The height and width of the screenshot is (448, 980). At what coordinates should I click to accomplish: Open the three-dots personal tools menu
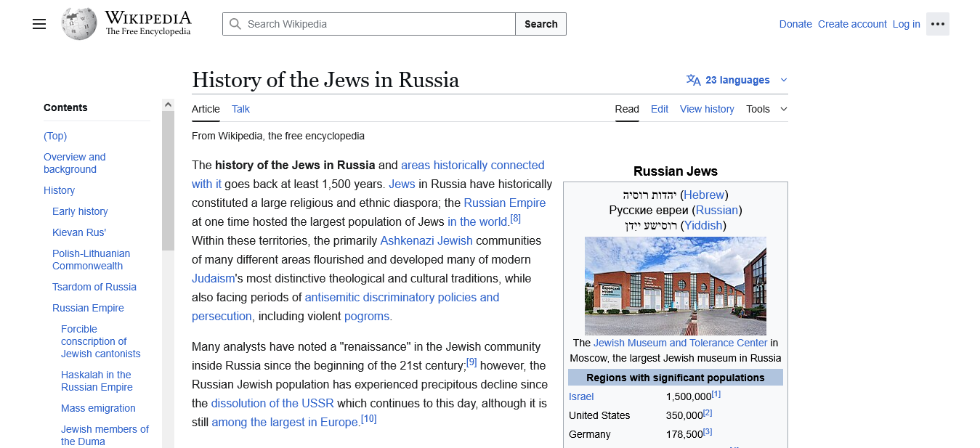938,24
